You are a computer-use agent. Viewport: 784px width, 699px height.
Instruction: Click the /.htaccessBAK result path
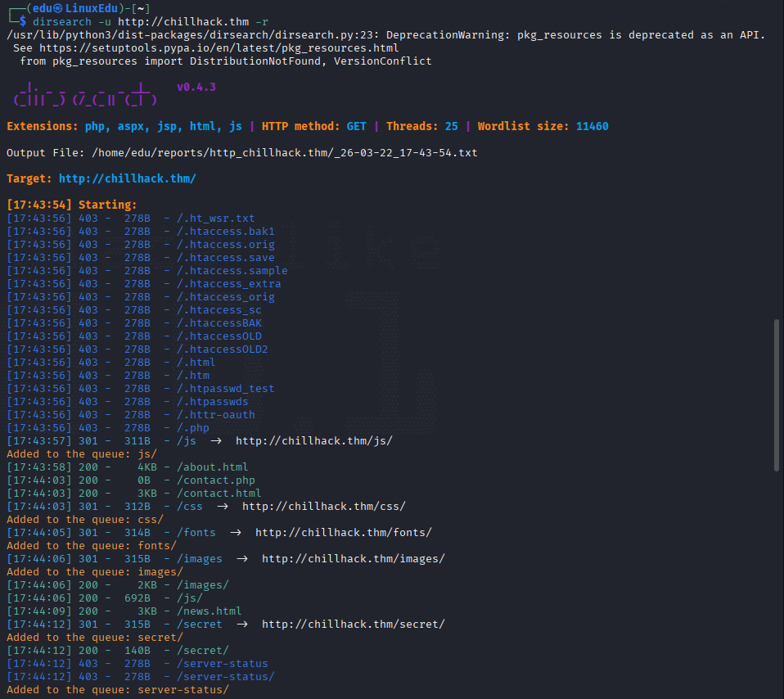pos(219,323)
